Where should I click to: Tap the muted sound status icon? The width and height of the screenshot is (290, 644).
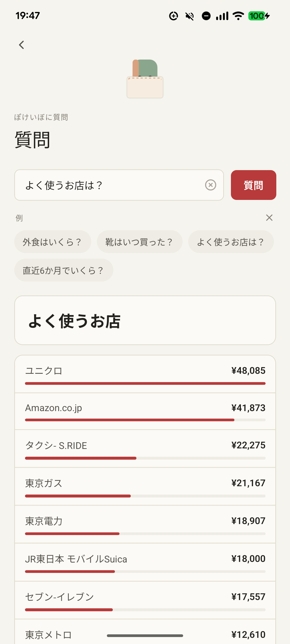pyautogui.click(x=190, y=16)
